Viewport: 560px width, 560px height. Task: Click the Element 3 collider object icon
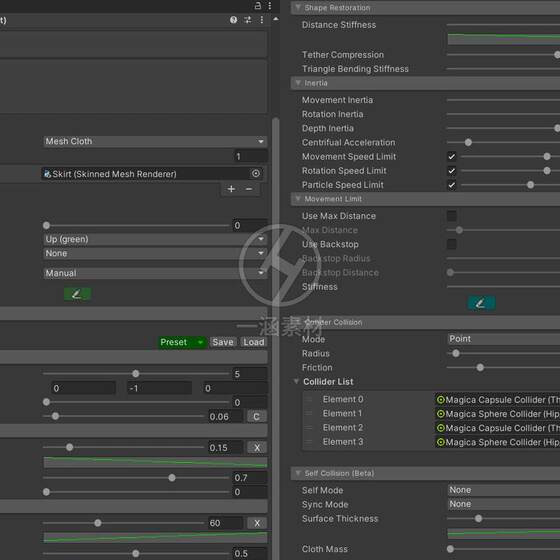(441, 442)
